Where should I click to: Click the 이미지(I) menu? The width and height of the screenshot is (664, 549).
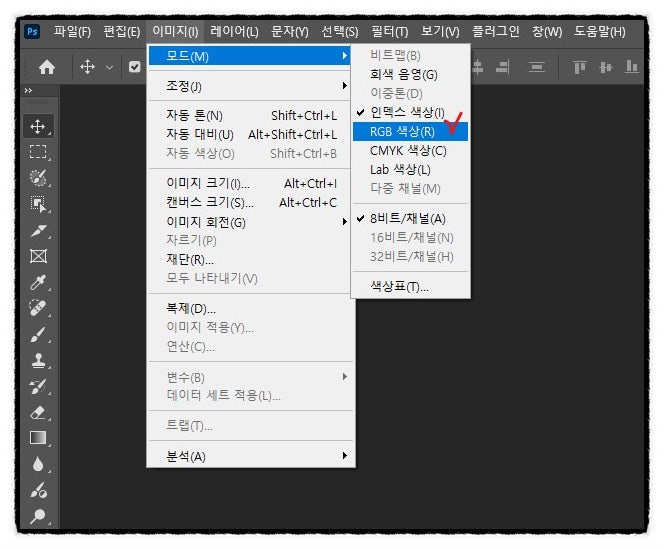(x=175, y=31)
